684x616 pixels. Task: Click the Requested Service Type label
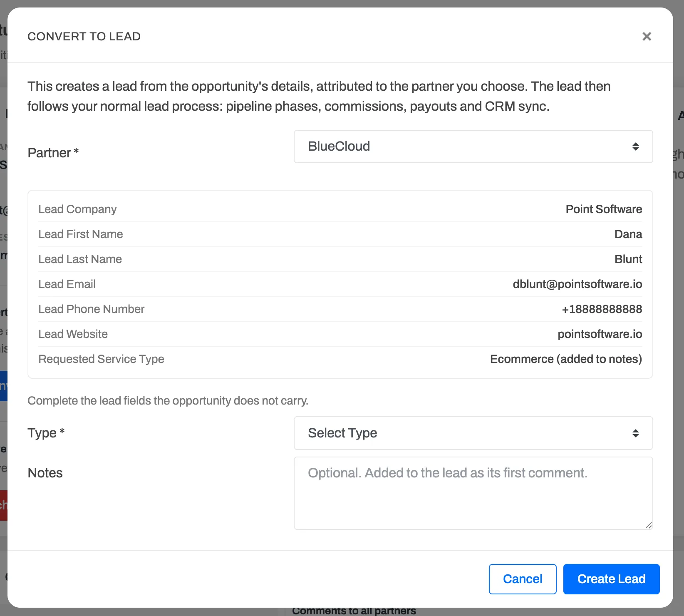pos(101,359)
